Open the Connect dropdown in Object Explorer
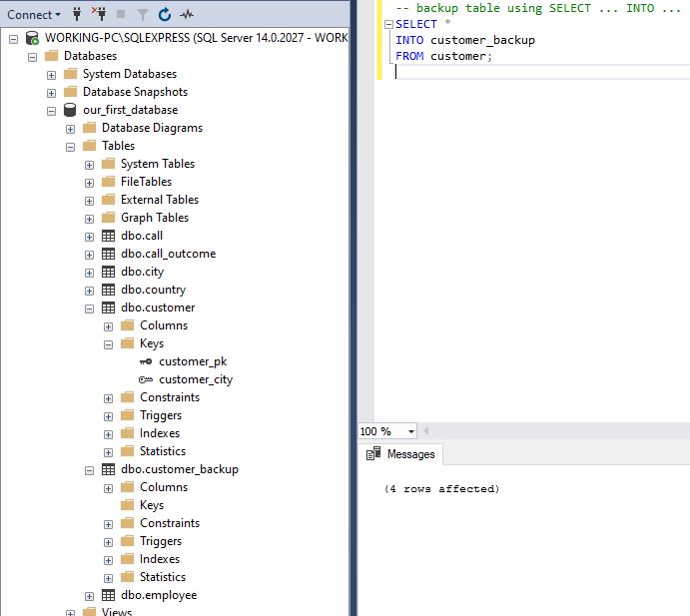 tap(34, 15)
